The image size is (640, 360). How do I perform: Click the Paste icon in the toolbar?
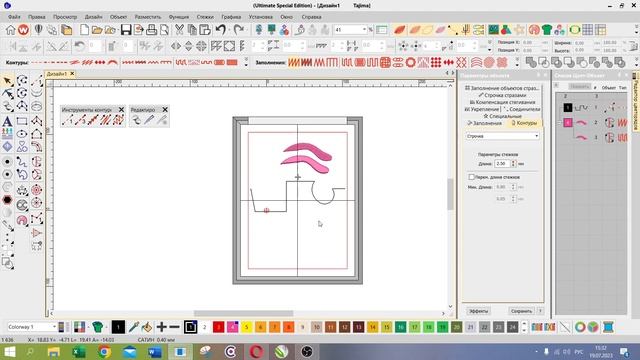(x=204, y=30)
